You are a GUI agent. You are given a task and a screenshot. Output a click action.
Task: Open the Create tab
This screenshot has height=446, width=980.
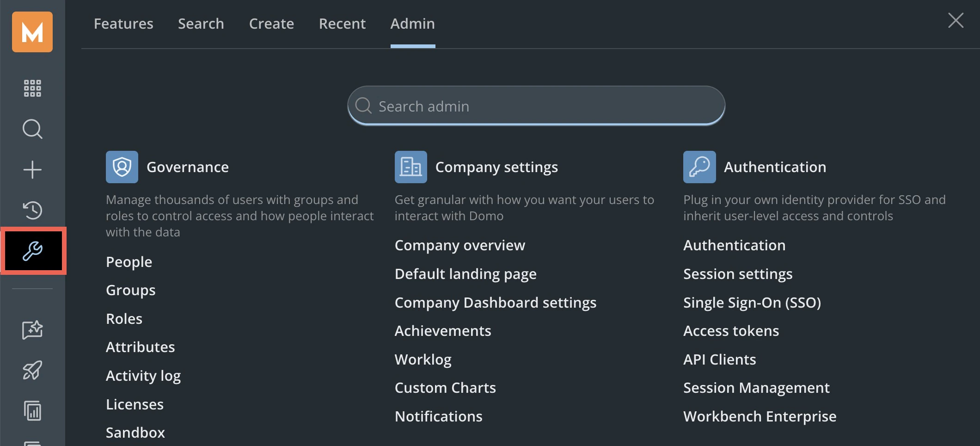click(x=272, y=24)
